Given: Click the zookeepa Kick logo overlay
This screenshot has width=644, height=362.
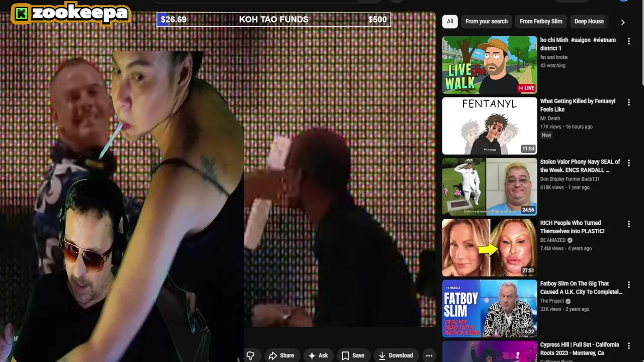Looking at the screenshot, I should 70,13.
